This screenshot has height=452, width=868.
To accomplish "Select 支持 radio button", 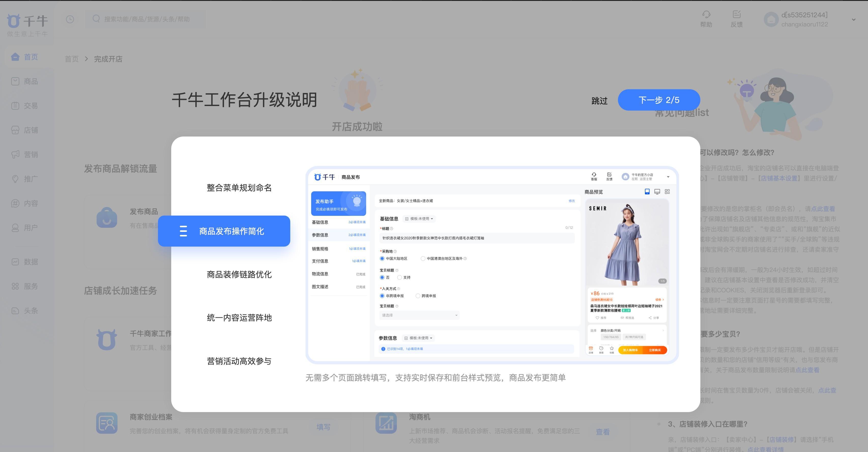I will click(399, 278).
